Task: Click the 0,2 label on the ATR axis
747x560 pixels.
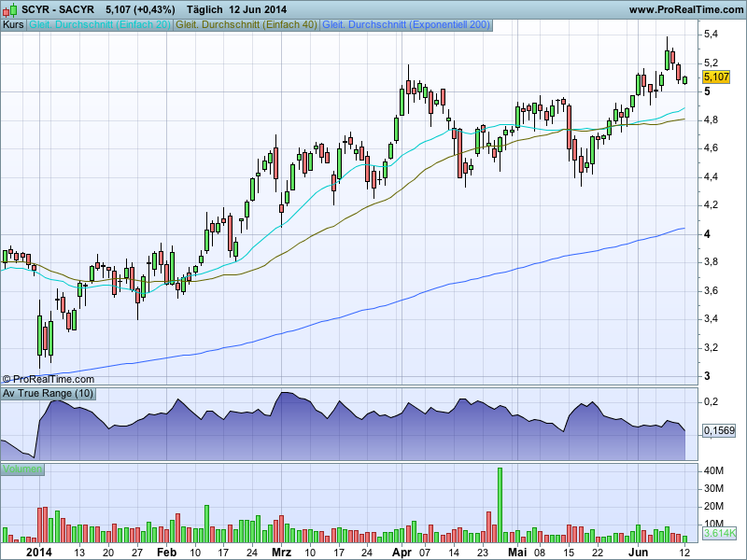Action: pyautogui.click(x=711, y=402)
